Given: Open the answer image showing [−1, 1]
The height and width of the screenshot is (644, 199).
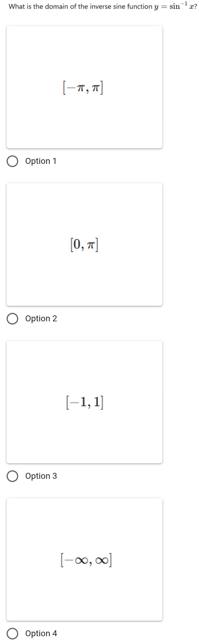Looking at the screenshot, I should pyautogui.click(x=84, y=402).
